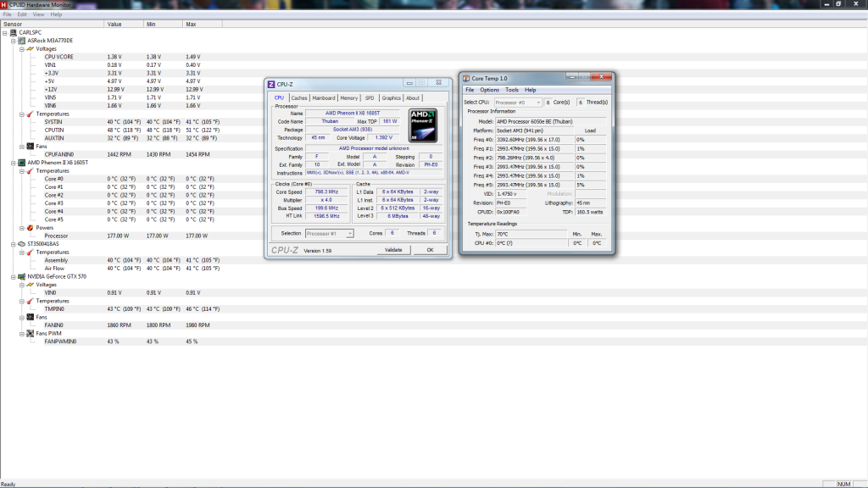Viewport: 868px width, 488px height.
Task: Collapse the CARLSPC root node
Action: (x=5, y=33)
